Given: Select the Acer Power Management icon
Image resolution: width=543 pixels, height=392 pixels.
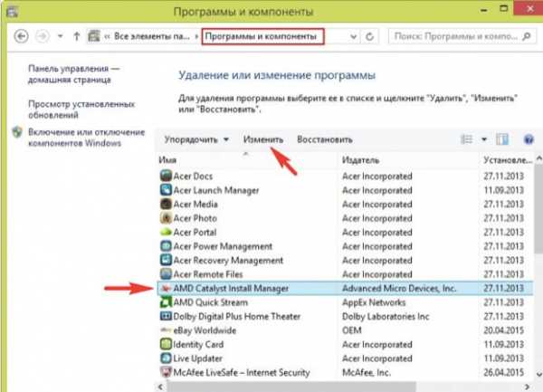Looking at the screenshot, I should click(166, 246).
